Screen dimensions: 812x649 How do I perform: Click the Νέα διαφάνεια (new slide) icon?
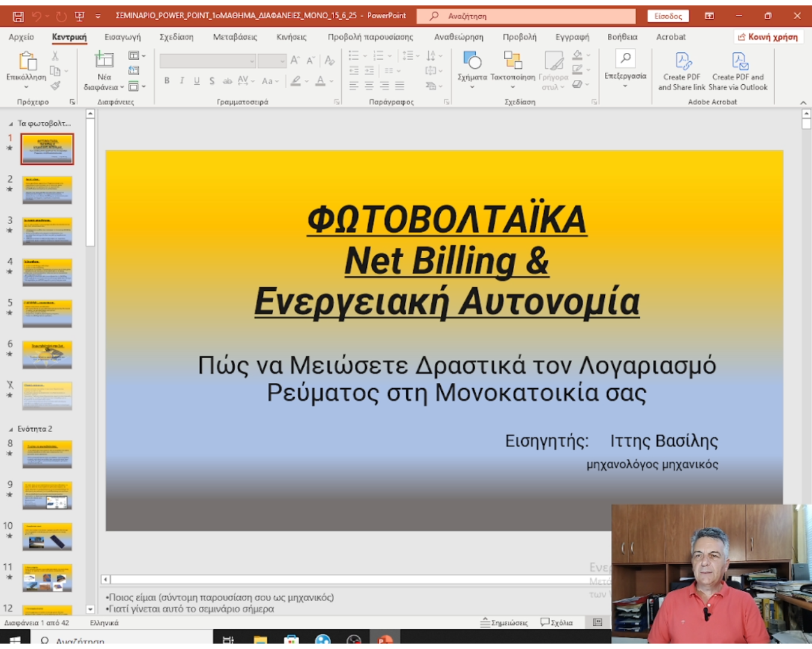pyautogui.click(x=104, y=60)
